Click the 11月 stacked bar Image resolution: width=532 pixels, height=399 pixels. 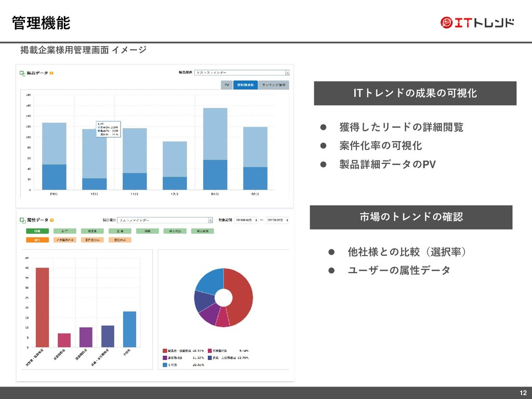[135, 159]
